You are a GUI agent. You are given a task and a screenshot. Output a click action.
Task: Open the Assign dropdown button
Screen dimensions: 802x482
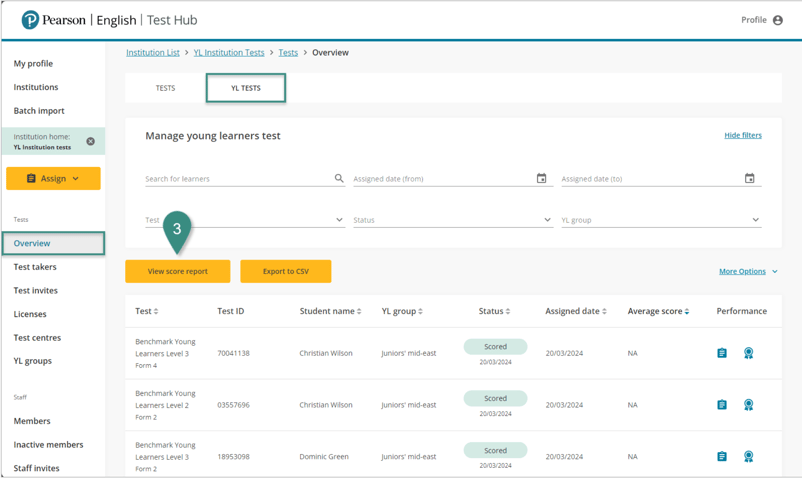(x=53, y=179)
